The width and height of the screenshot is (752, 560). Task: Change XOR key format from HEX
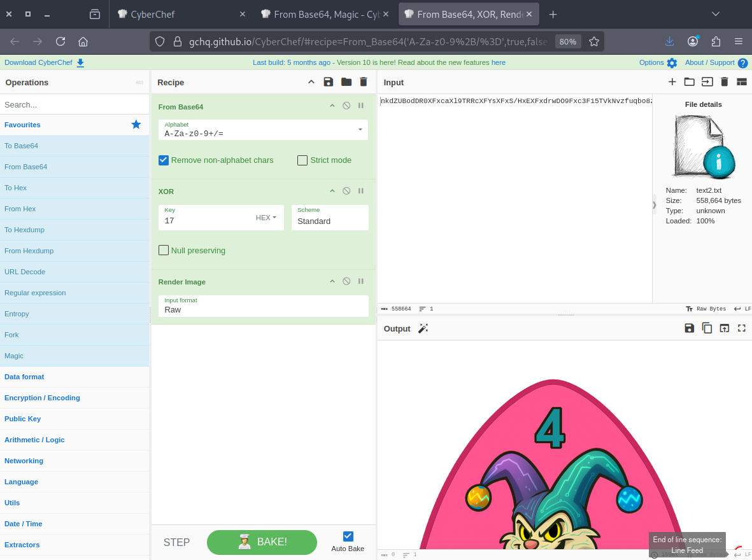click(266, 218)
